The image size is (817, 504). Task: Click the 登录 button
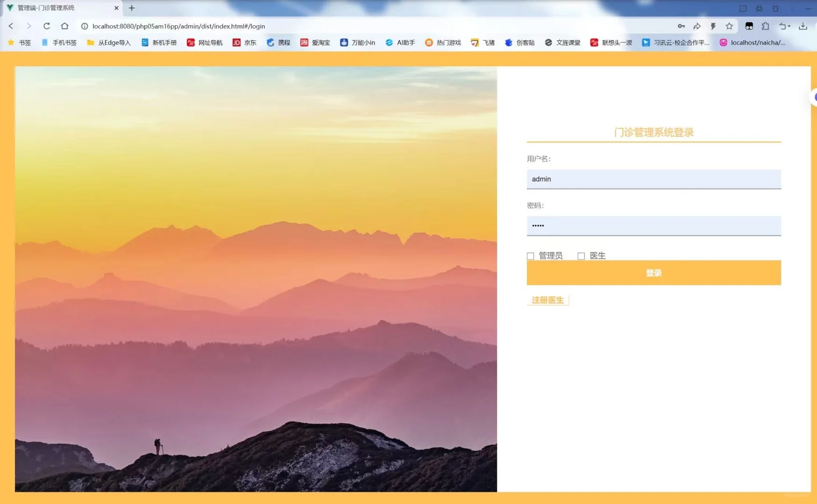(x=654, y=273)
